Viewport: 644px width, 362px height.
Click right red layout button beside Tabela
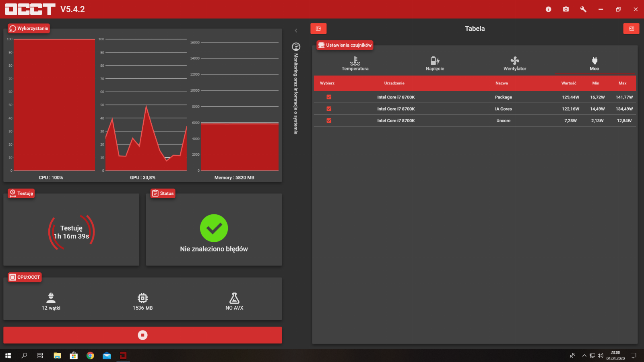coord(631,29)
